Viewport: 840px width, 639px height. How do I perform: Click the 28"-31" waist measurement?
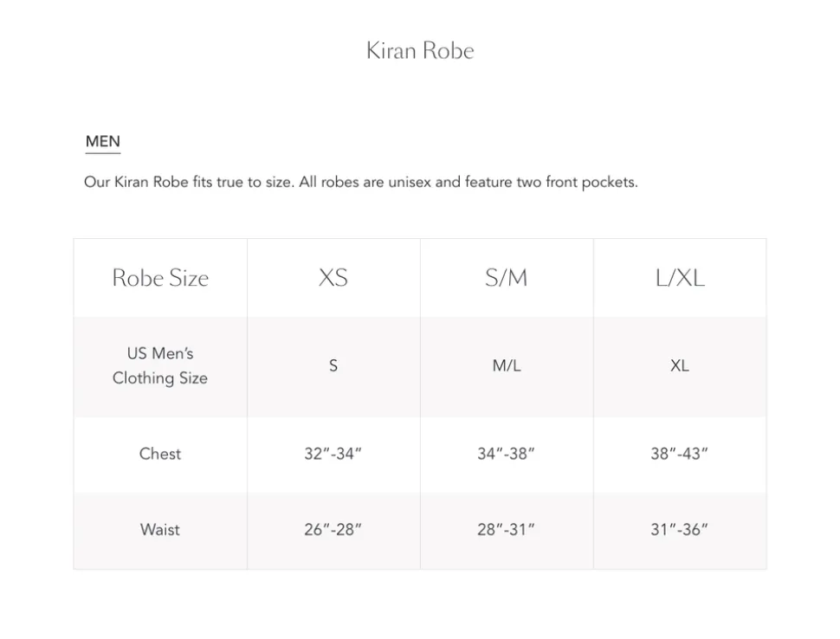[x=507, y=529]
